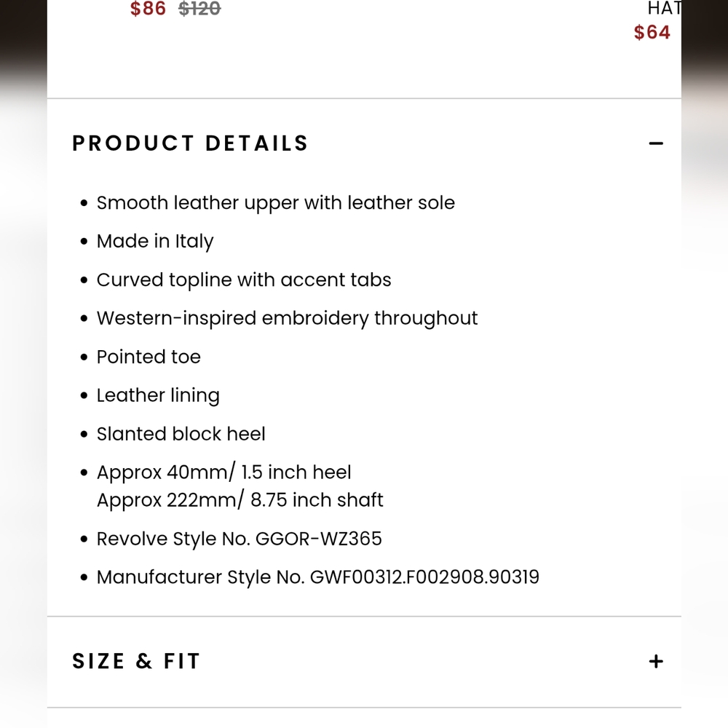Click the curved topline with accent tabs line
728x728 pixels.
(x=244, y=280)
